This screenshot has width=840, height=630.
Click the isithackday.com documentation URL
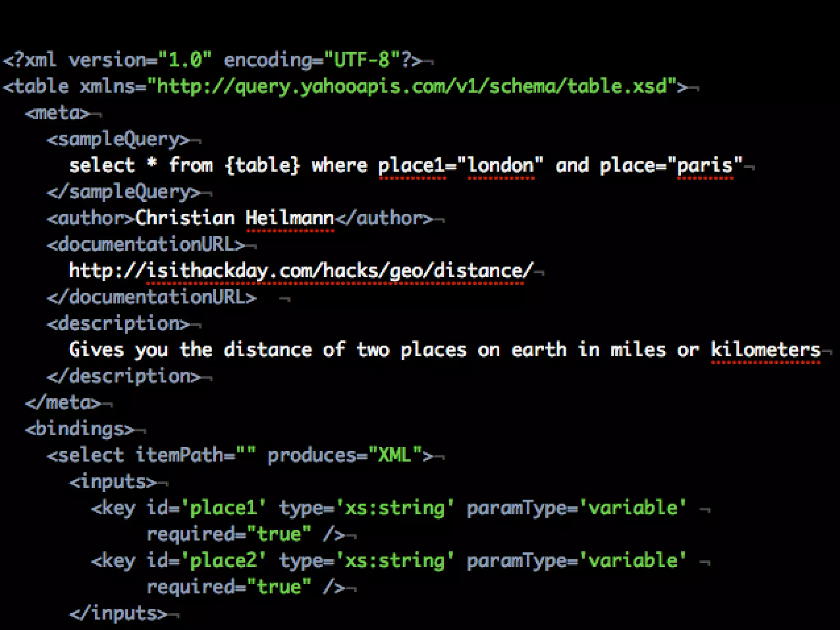pos(301,271)
